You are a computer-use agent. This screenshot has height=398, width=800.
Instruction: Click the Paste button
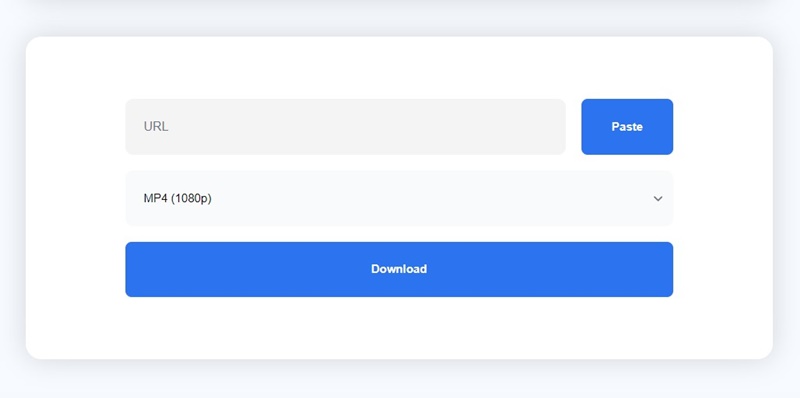point(627,127)
